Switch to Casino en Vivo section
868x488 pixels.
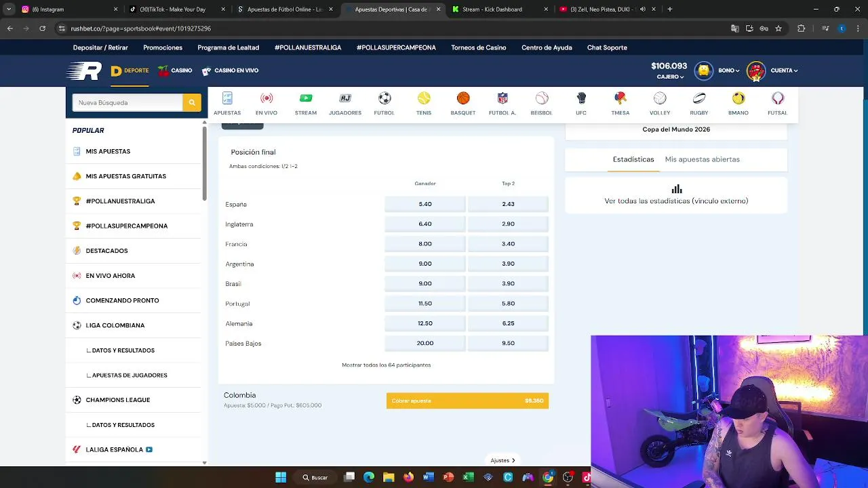coord(230,70)
